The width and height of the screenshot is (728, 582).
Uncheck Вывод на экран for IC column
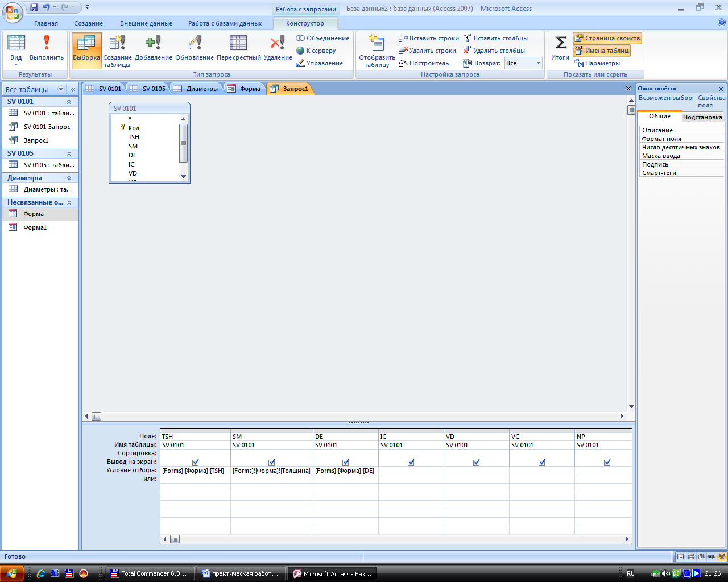tap(411, 462)
